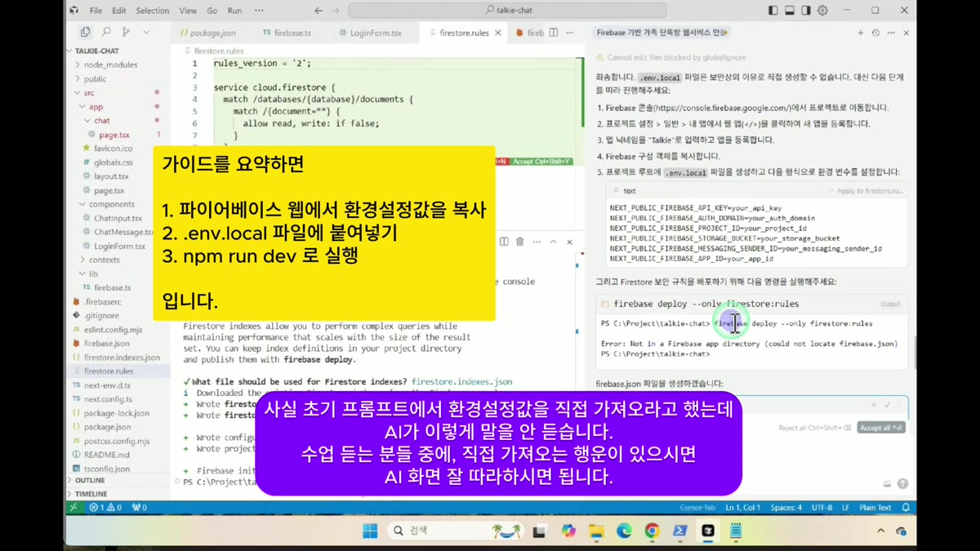Viewport: 980px width, 551px height.
Task: Open firestore.indexes.json in explorer
Action: tap(122, 358)
